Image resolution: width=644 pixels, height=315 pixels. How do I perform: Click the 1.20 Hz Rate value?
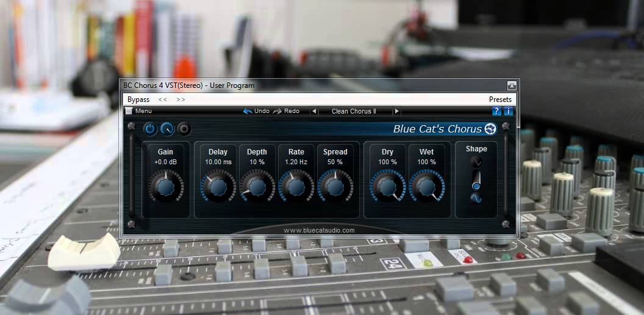[296, 162]
